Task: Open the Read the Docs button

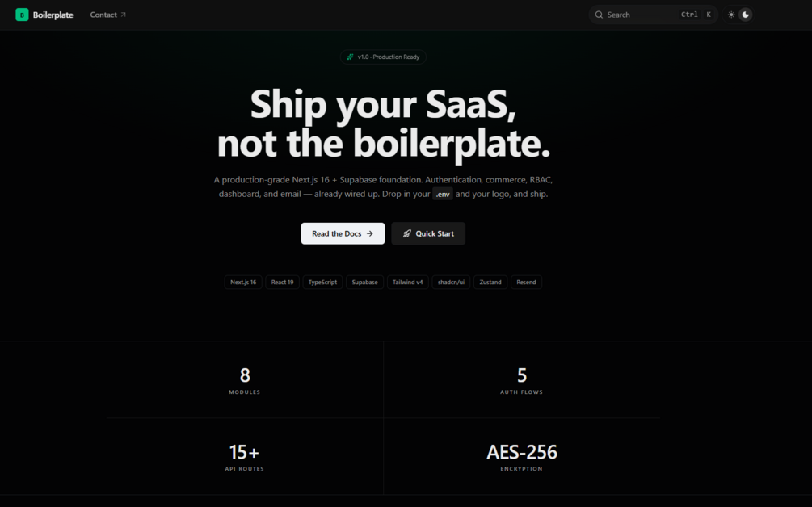Action: tap(343, 233)
